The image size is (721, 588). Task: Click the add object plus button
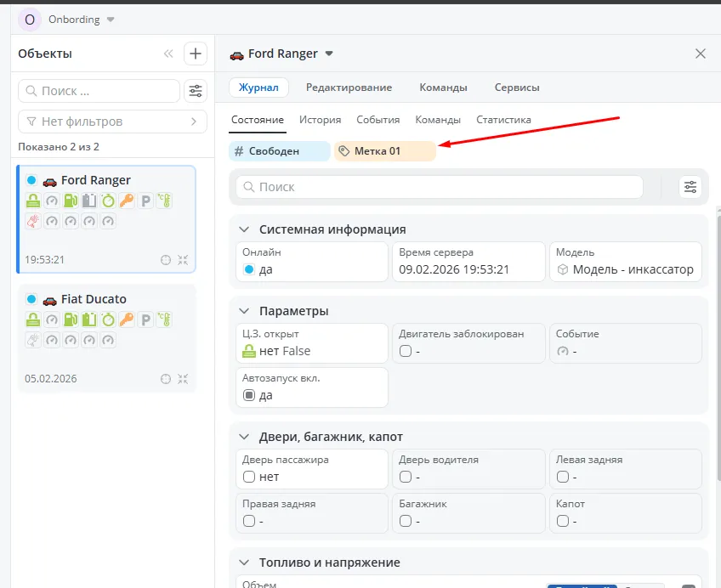pos(196,54)
